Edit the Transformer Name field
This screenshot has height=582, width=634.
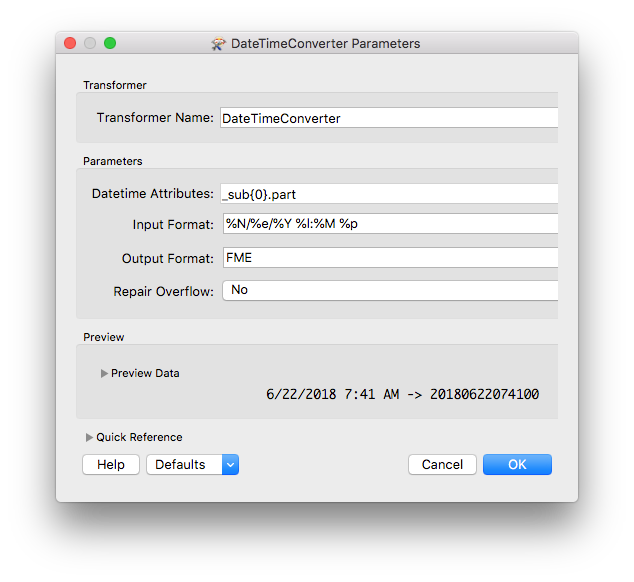389,118
